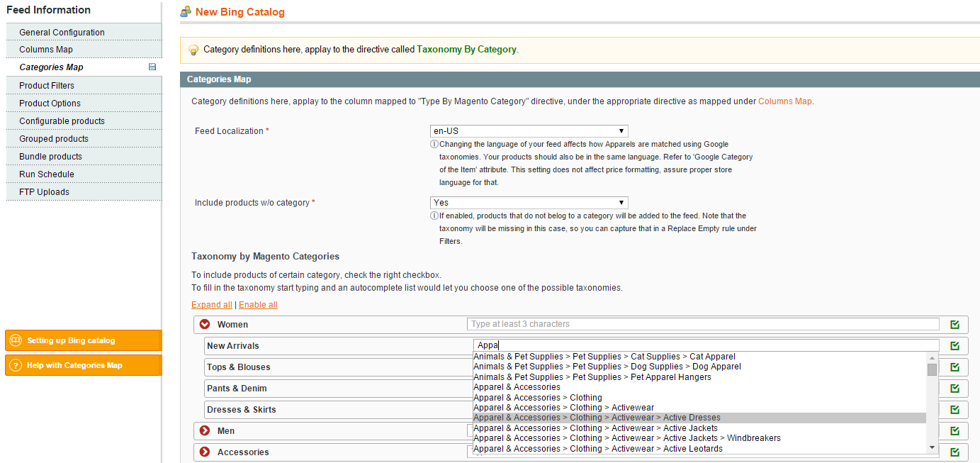Toggle the Dresses & Skirts checkbox

click(x=954, y=410)
